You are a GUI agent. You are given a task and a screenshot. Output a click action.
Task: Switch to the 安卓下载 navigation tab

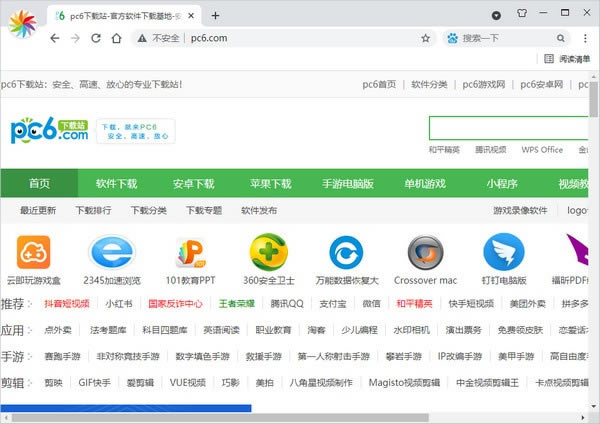193,184
